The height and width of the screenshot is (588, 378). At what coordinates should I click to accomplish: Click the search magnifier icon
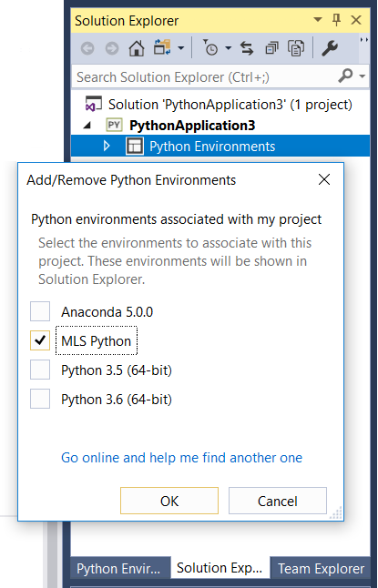point(345,76)
